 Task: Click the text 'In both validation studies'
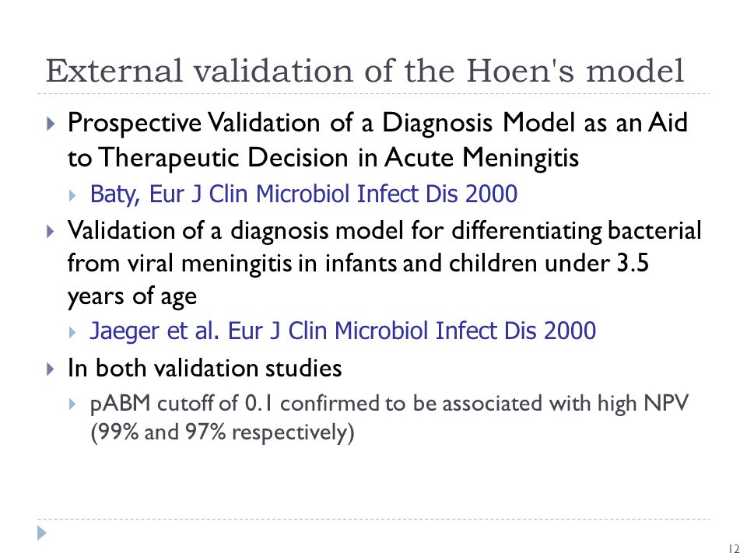tap(205, 368)
